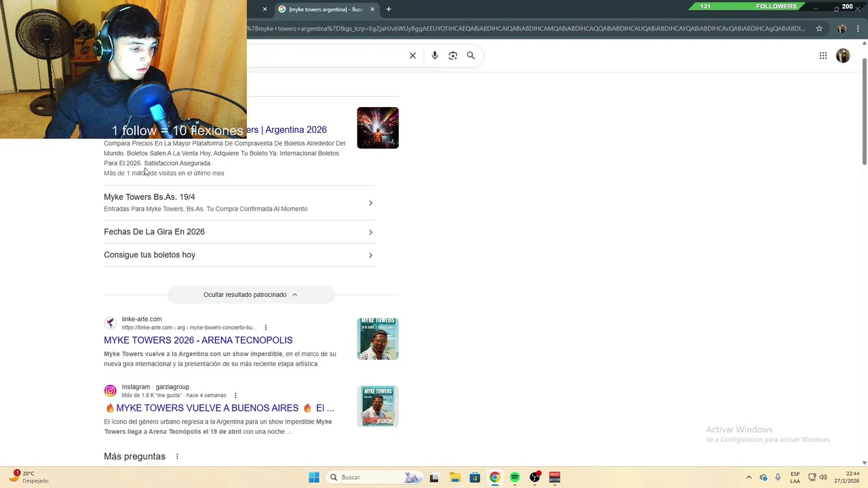Open File Explorer from taskbar
This screenshot has width=868, height=488.
click(x=455, y=477)
